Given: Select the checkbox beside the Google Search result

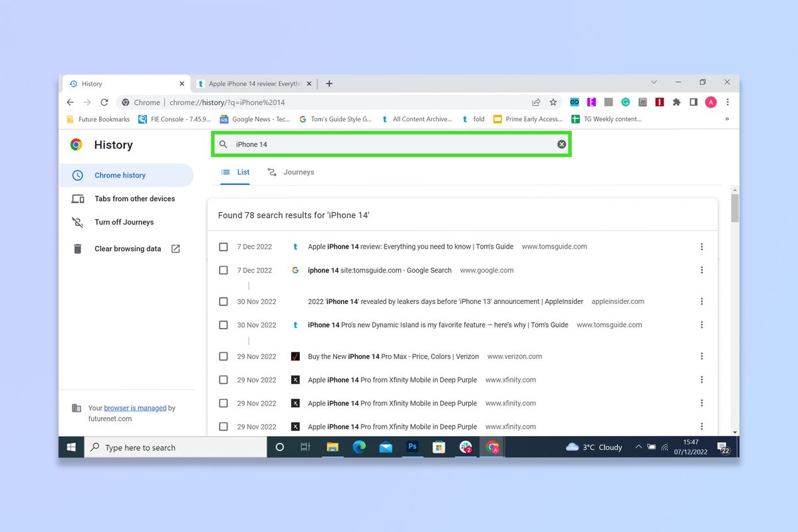Looking at the screenshot, I should pos(223,270).
